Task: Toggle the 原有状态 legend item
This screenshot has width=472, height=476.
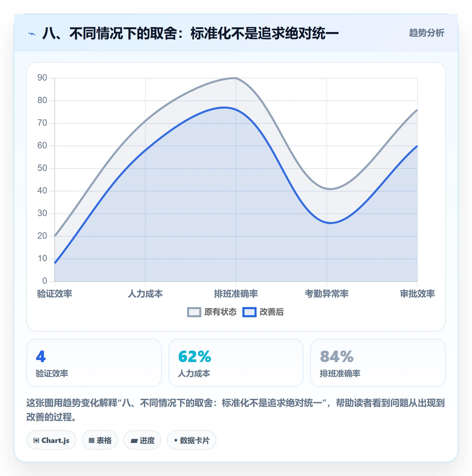Action: point(212,312)
